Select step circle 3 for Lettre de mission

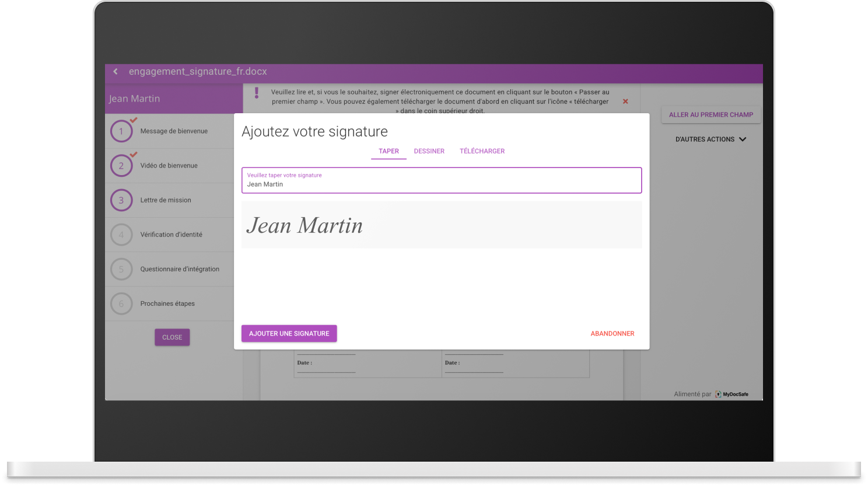(x=121, y=200)
